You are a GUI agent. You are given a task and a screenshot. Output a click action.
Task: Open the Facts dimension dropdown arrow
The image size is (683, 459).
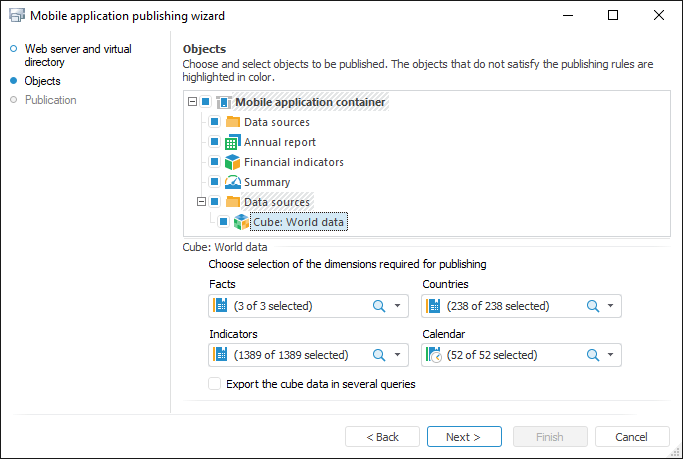coord(398,306)
